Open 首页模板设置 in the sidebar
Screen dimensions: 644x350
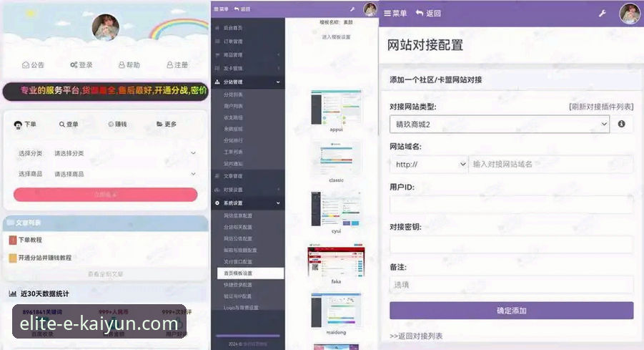pos(251,273)
